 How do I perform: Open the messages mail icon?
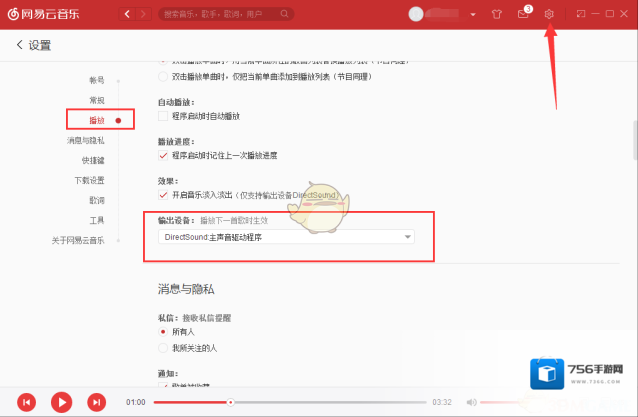click(522, 14)
